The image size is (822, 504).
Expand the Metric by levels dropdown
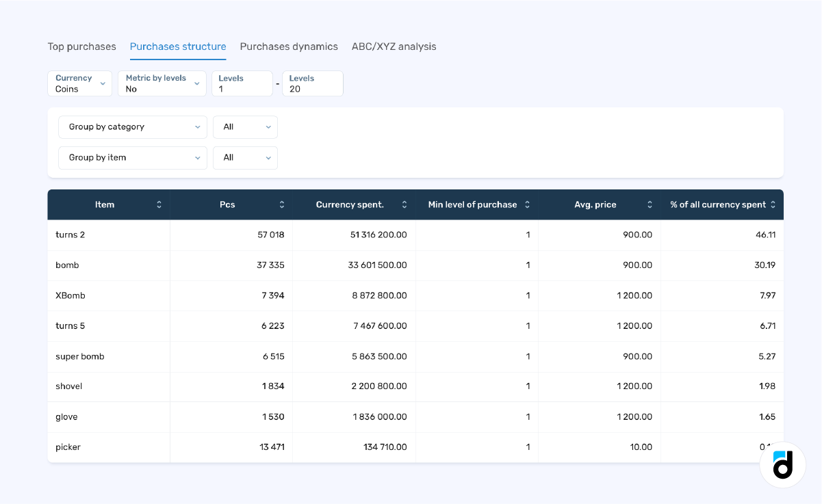[162, 83]
